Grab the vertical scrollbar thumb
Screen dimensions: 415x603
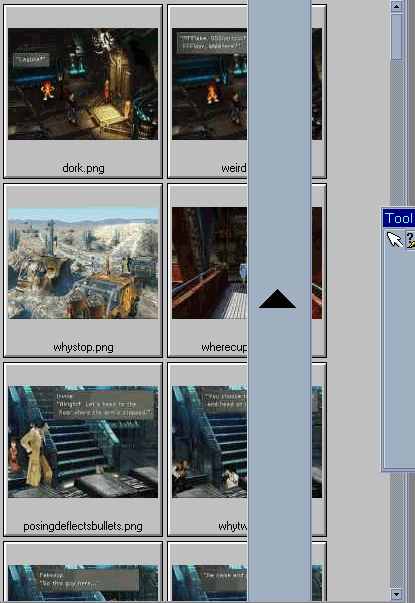pyautogui.click(x=396, y=37)
